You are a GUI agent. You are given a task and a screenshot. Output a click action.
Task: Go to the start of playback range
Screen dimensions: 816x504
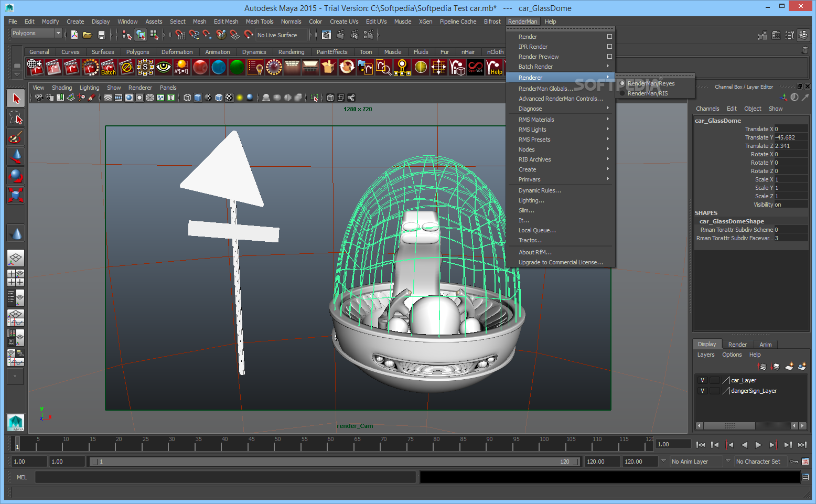click(x=700, y=445)
